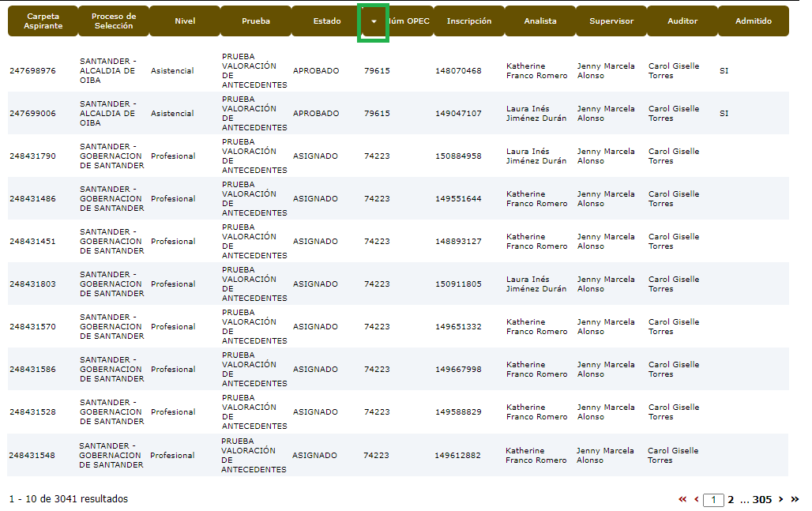Click the Inscripción column header
The width and height of the screenshot is (812, 511).
(468, 21)
